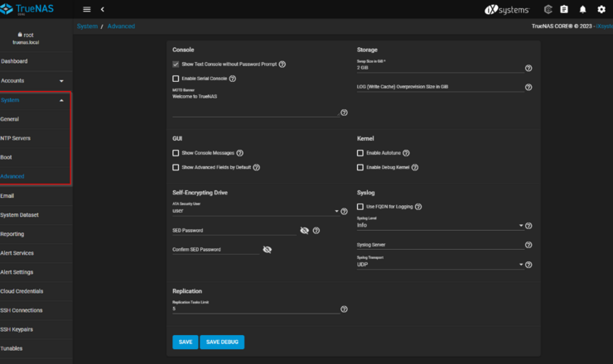Open Cloud Credentials page
The height and width of the screenshot is (364, 613).
(36, 291)
